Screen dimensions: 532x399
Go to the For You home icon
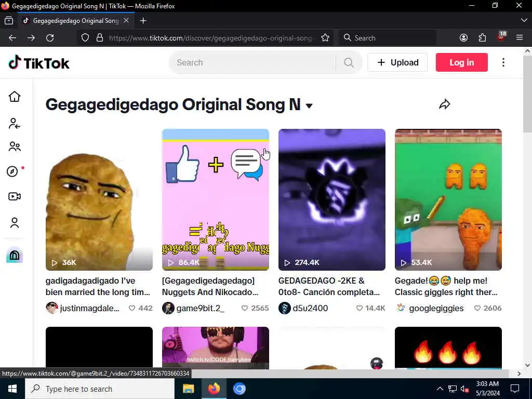14,96
